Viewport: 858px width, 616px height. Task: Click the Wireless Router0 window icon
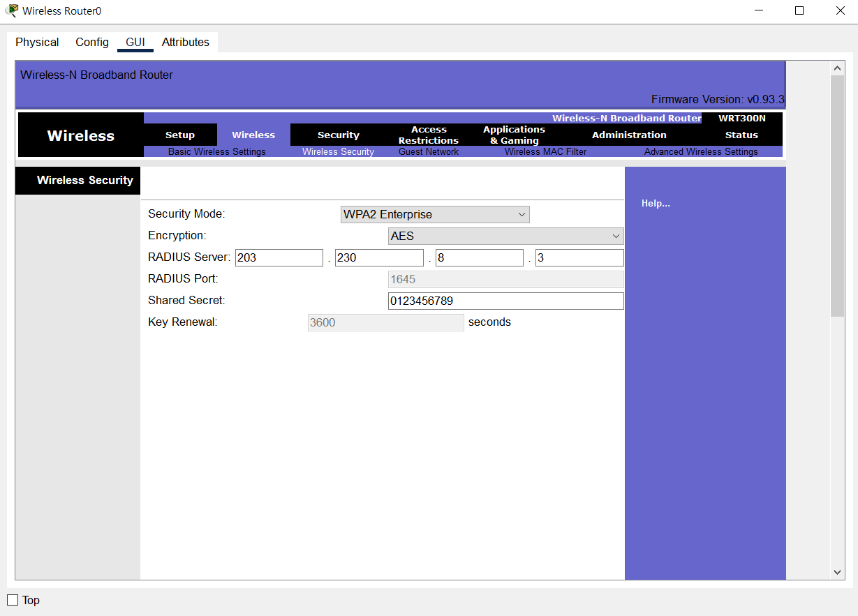pyautogui.click(x=12, y=10)
